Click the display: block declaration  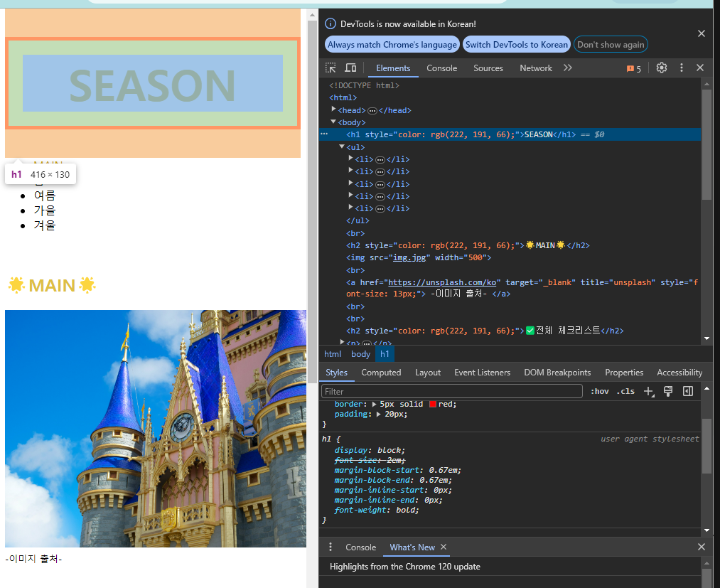click(370, 450)
